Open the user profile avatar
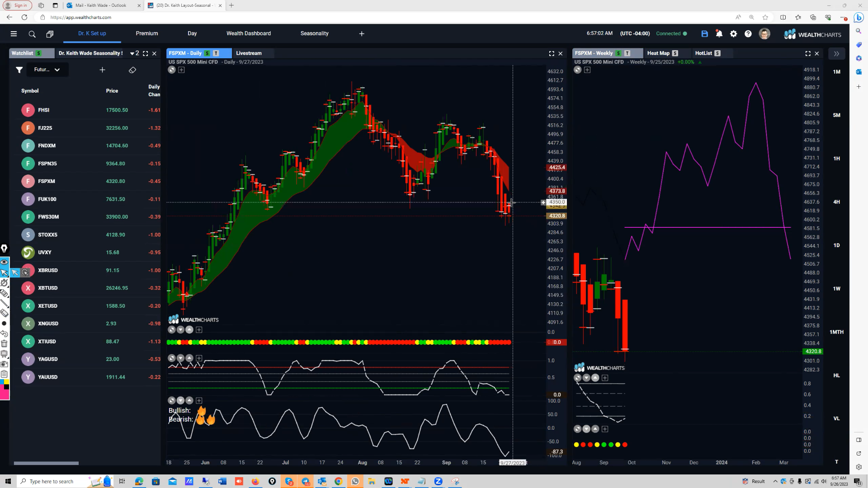The height and width of the screenshot is (488, 868). (x=764, y=34)
